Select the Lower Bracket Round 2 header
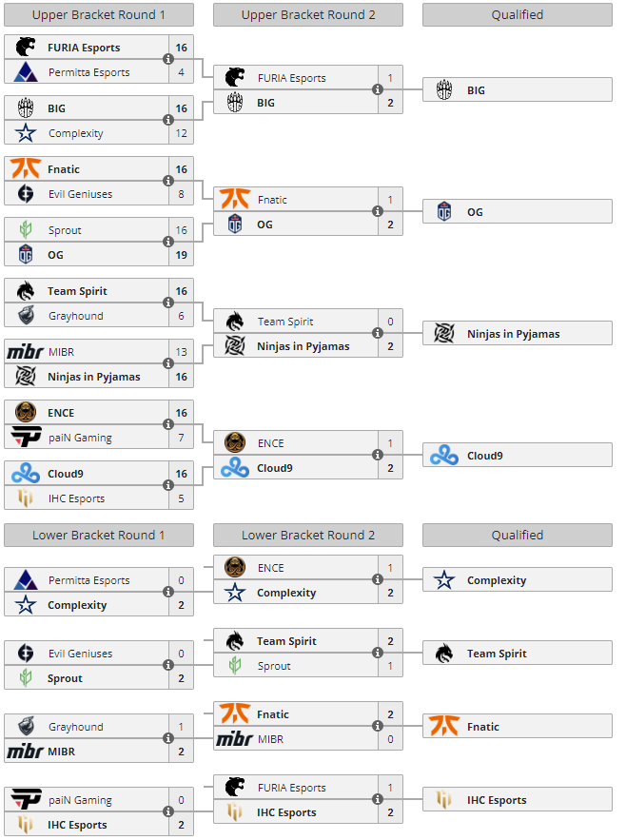 coord(308,536)
